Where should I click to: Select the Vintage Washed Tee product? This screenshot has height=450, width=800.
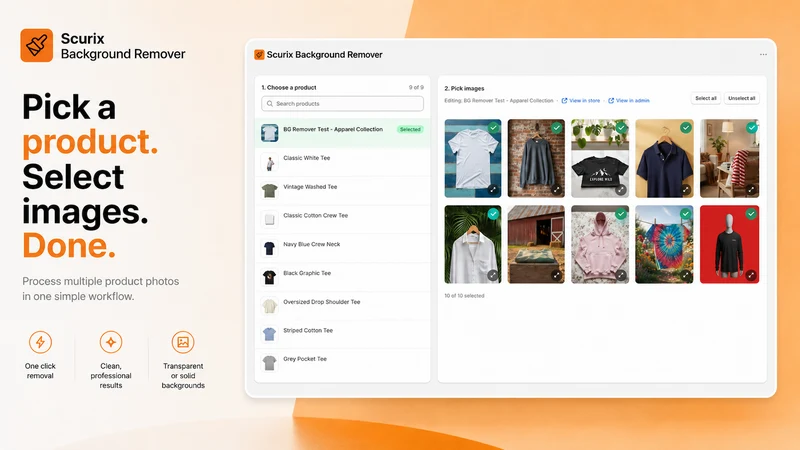click(x=342, y=191)
